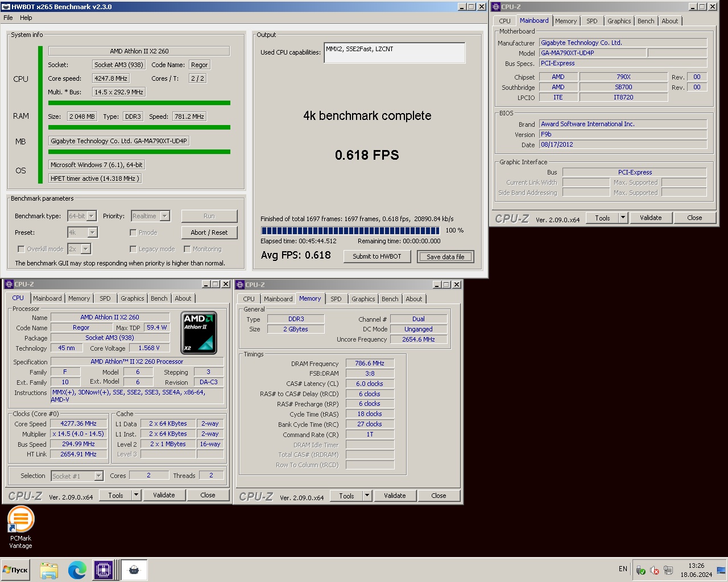Screen dimensions: 728x582
Task: Expand Tools arrow in CPU tab CPU-Z window
Action: coord(136,495)
